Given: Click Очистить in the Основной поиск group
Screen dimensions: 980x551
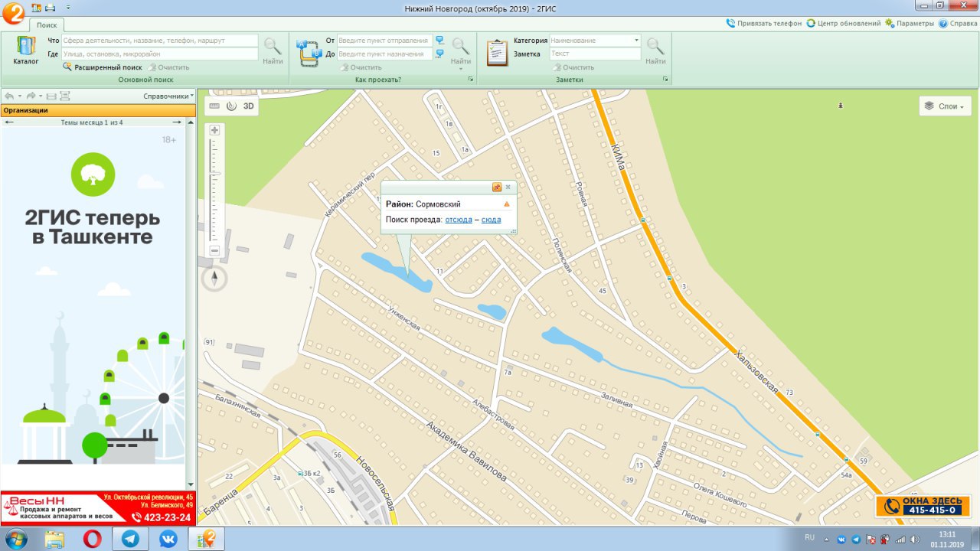Looking at the screenshot, I should (168, 67).
